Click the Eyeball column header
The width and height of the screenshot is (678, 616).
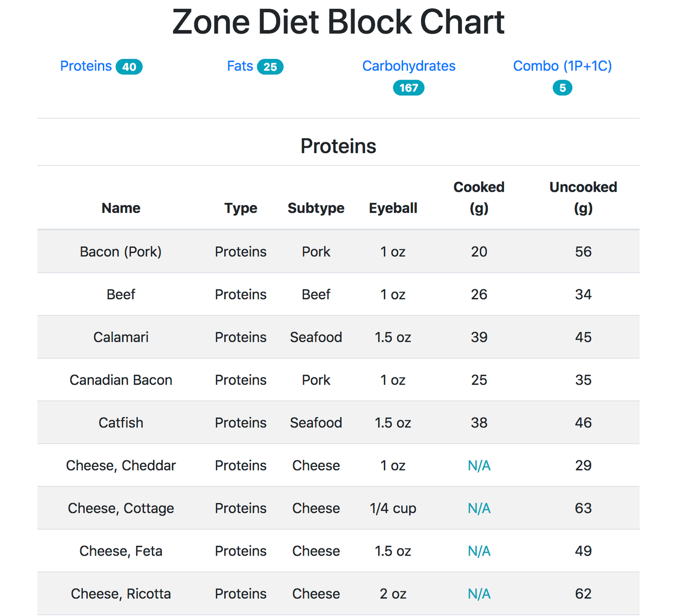point(393,208)
